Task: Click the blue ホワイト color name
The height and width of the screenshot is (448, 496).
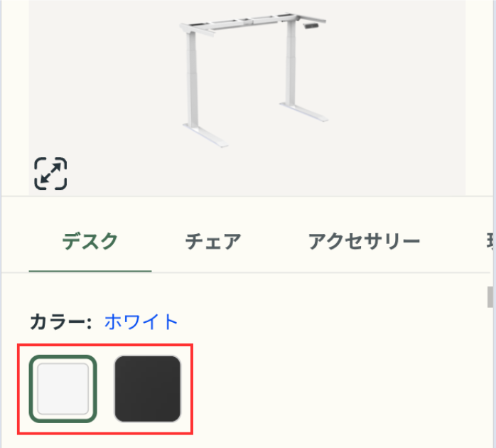Action: pos(141,322)
